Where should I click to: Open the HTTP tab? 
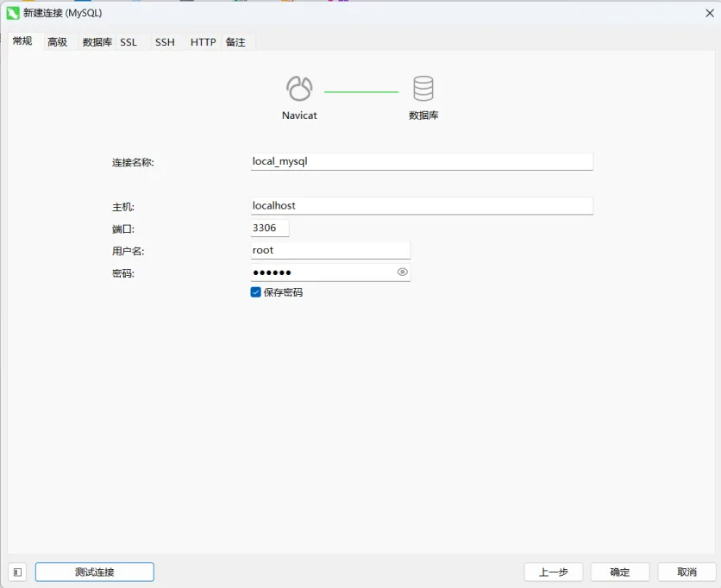click(x=204, y=42)
